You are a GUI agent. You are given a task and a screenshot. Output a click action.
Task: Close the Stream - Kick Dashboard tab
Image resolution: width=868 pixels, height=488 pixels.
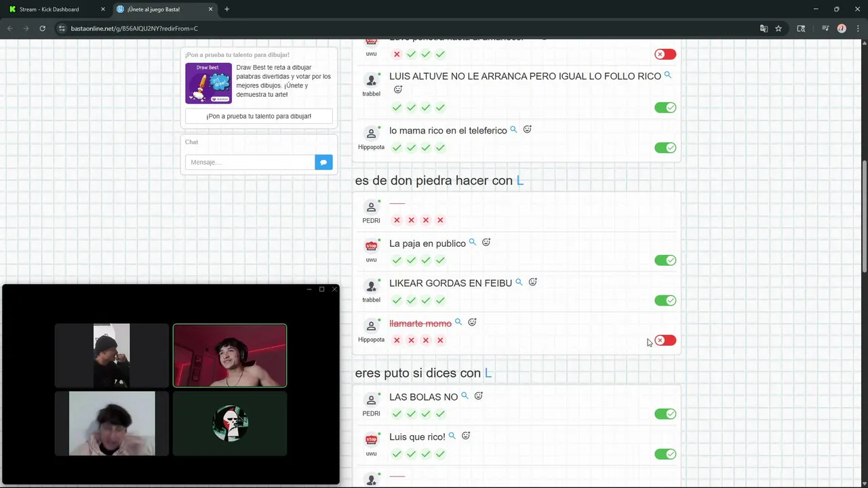point(103,9)
